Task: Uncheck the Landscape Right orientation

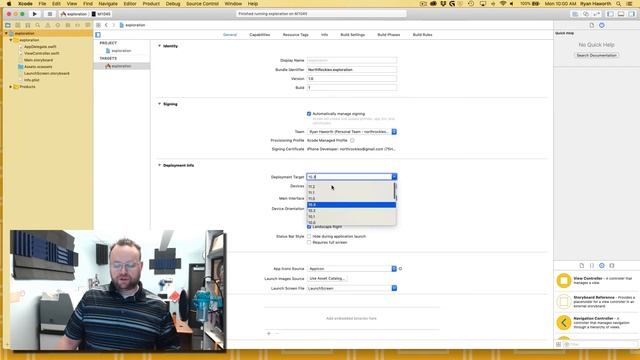Action: (309, 227)
